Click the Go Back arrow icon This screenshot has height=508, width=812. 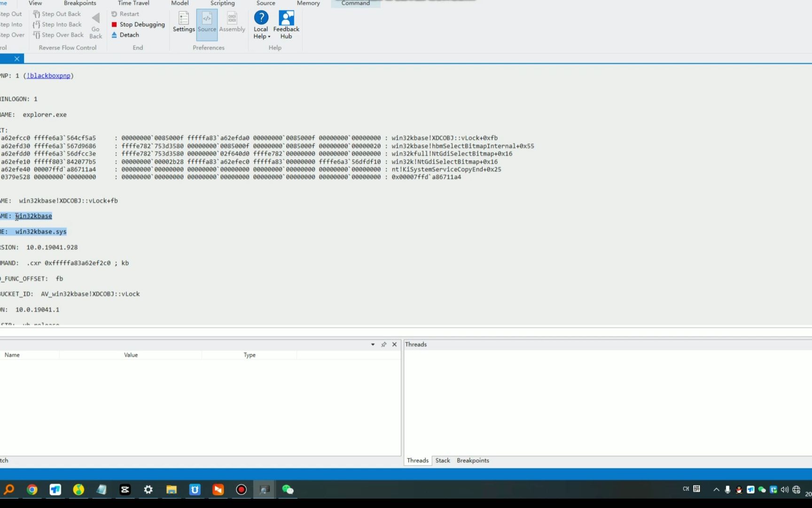click(95, 19)
